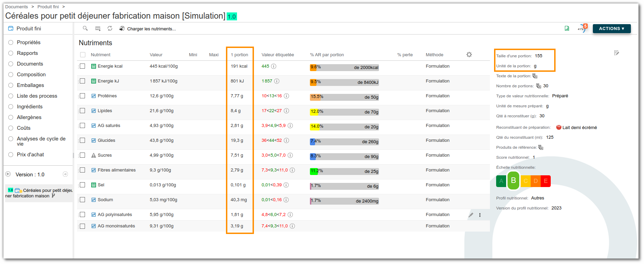This screenshot has width=644, height=264.
Task: Open the 41% completion score indicator
Action: [x=582, y=29]
